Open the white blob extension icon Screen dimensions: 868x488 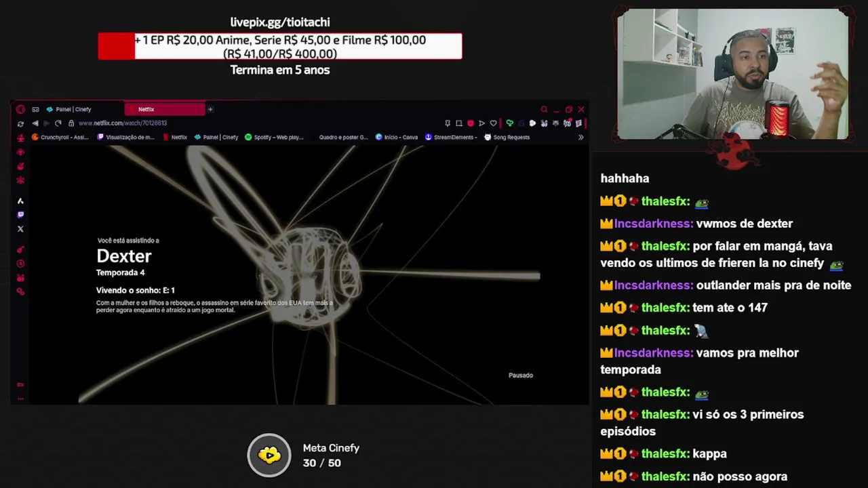click(x=532, y=123)
